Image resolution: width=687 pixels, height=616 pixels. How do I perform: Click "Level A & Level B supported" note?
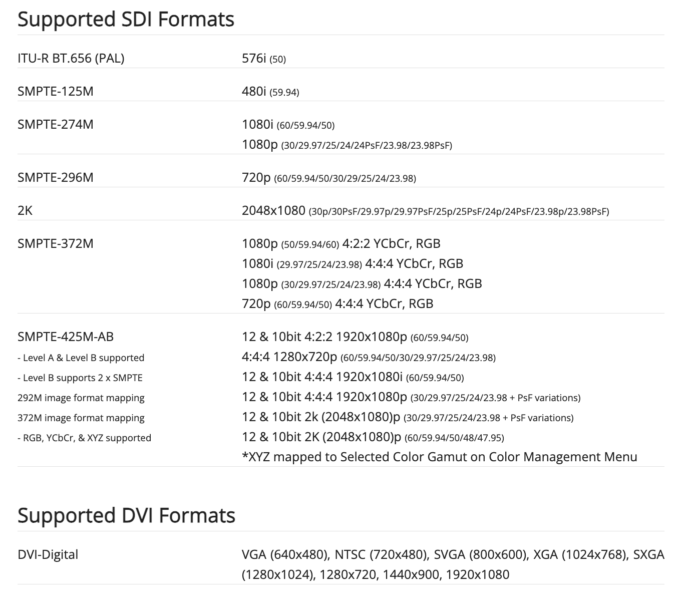[x=81, y=358]
